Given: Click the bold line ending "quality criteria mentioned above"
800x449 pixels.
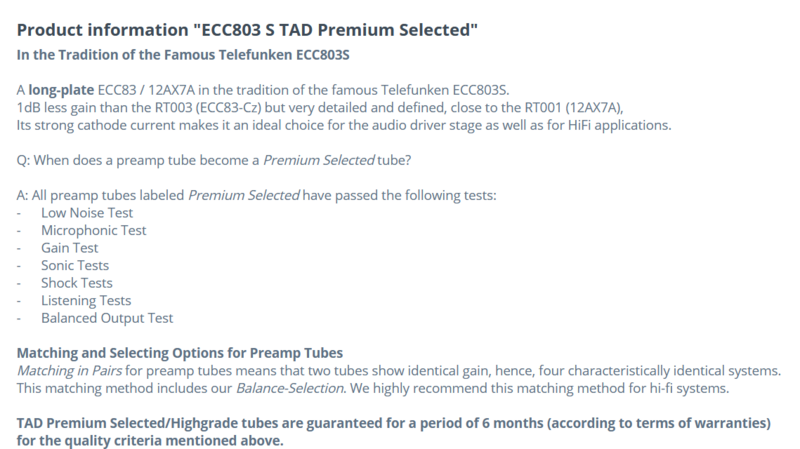Looking at the screenshot, I should (151, 440).
